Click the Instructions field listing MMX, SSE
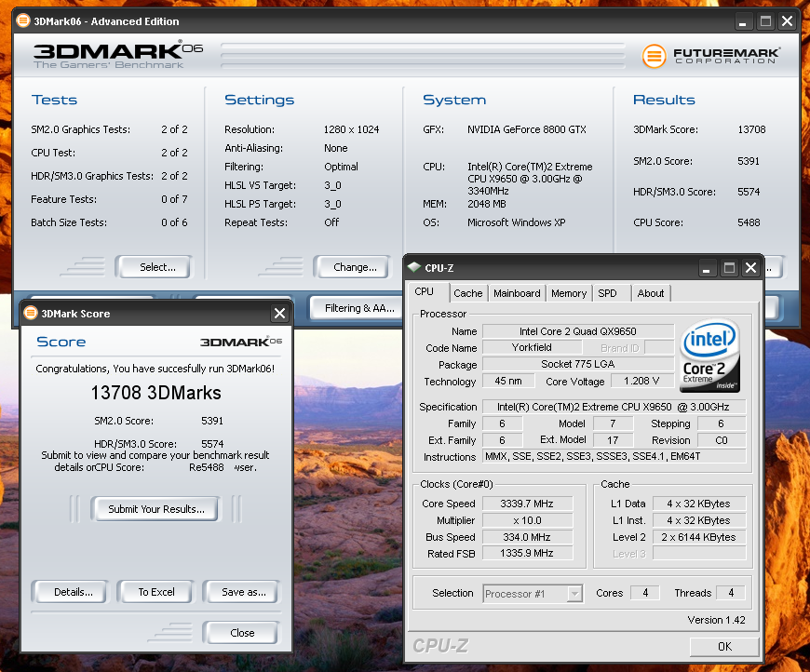This screenshot has height=672, width=810. coord(614,456)
